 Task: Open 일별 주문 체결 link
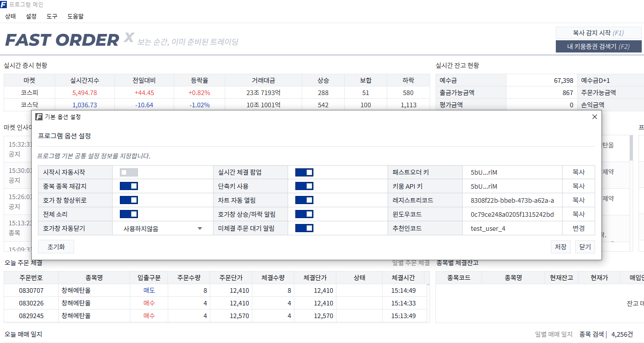pyautogui.click(x=411, y=262)
